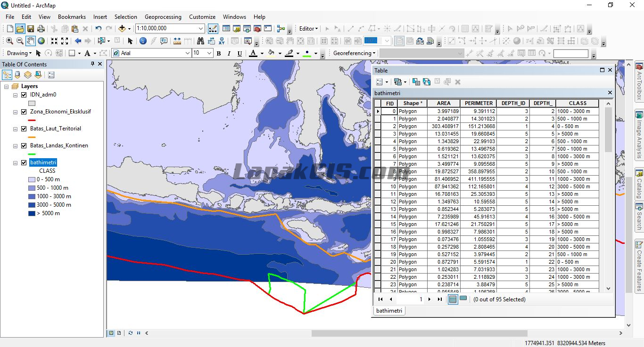Select the Zoom Out magnifier tool

[x=20, y=41]
